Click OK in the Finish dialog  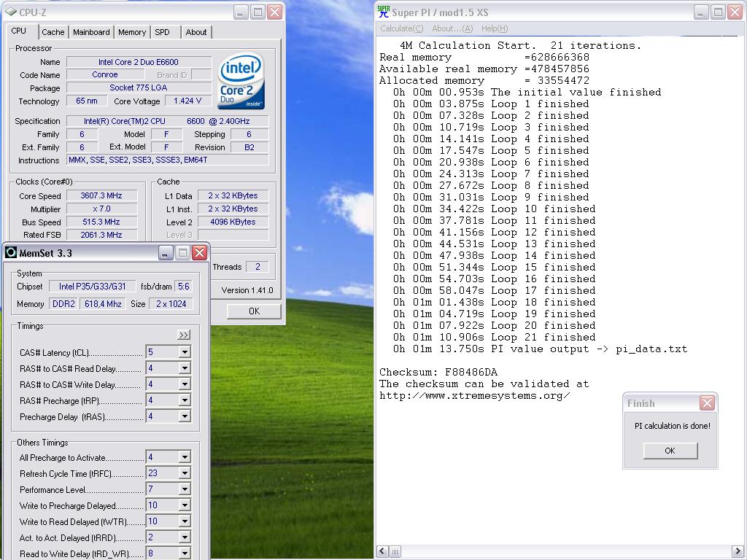click(670, 451)
